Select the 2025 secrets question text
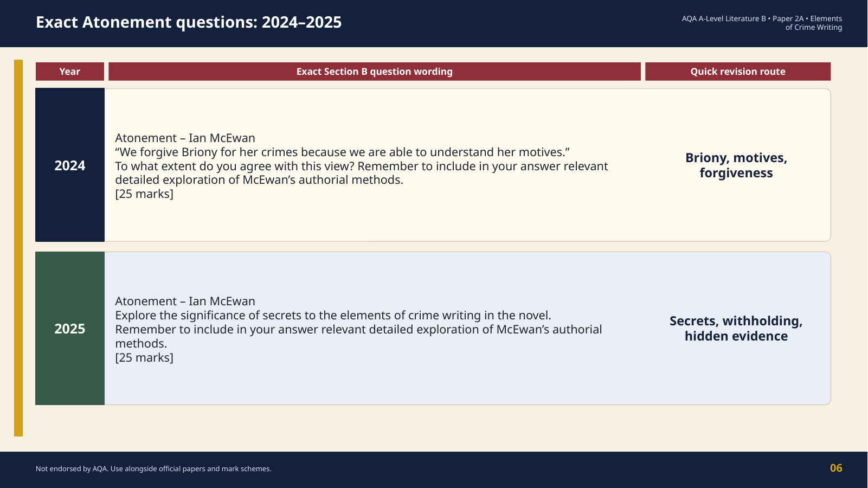This screenshot has width=868, height=488. click(358, 329)
